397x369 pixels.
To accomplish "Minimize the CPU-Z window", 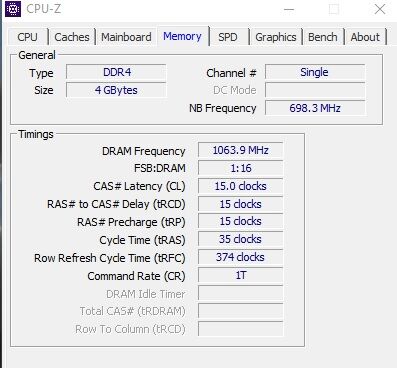I will (289, 9).
